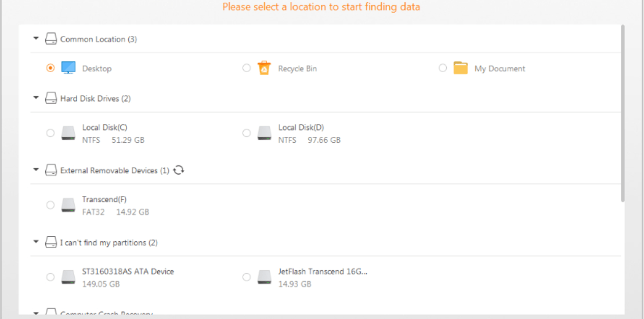Click the ST3160318AS ATA Device label
The image size is (644, 319).
click(x=128, y=271)
